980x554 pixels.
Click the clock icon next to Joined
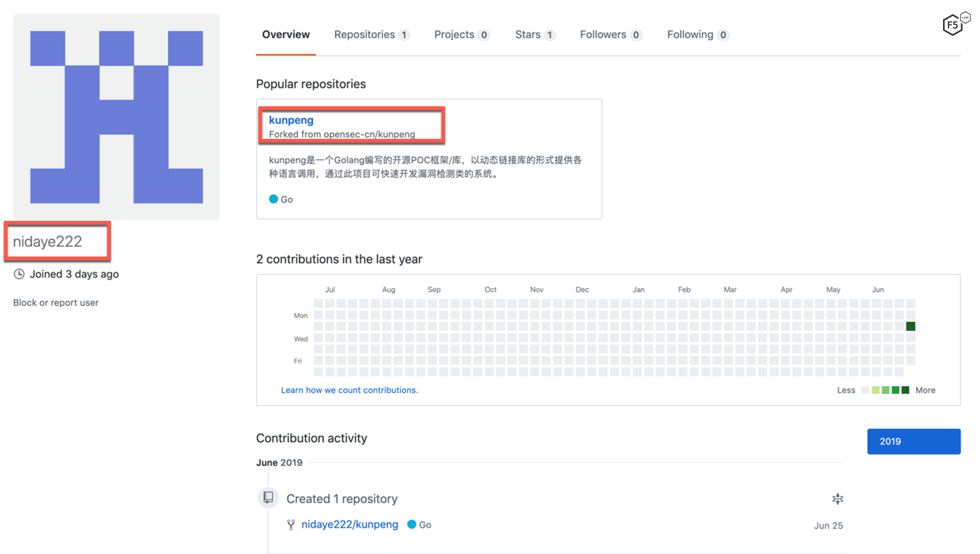19,274
